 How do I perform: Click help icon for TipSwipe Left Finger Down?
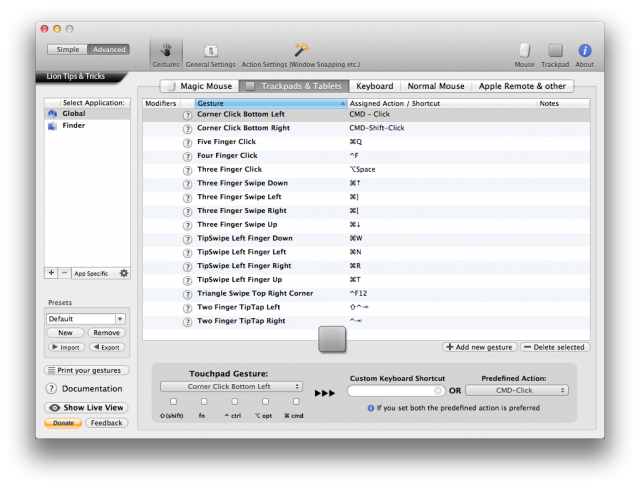(187, 240)
